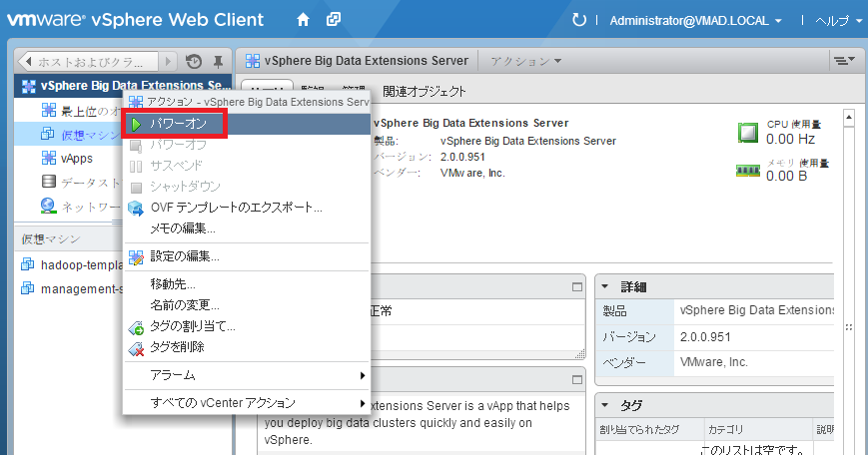Expand すべての vCenter アクション submenu

247,403
